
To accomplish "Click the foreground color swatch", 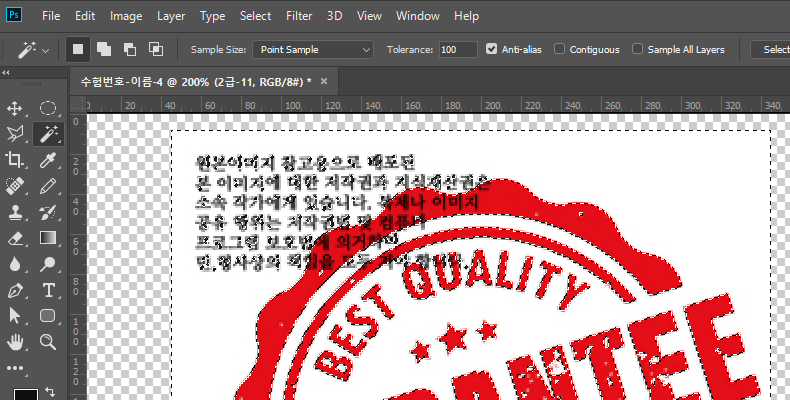I will 25,394.
